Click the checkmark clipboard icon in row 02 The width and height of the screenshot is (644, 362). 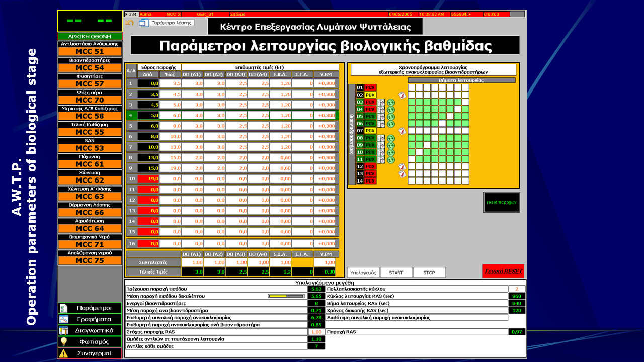click(401, 95)
